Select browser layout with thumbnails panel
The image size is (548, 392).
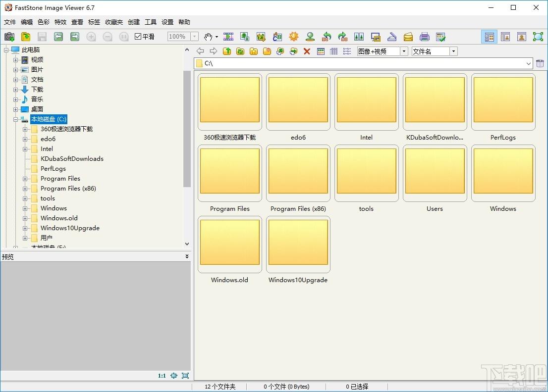490,37
